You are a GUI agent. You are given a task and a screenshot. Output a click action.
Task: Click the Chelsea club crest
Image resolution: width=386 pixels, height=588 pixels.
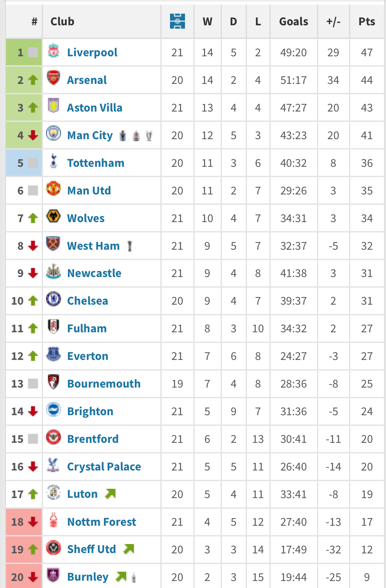[x=53, y=299]
